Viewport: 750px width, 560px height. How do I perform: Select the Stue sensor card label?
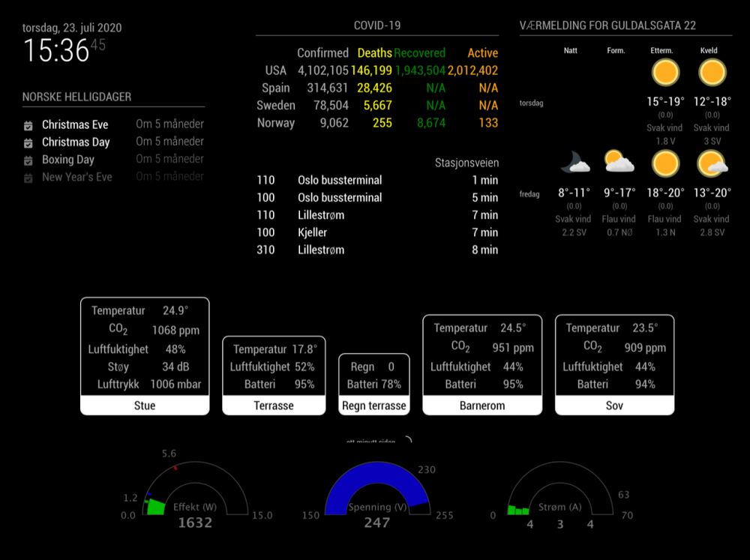coord(145,406)
